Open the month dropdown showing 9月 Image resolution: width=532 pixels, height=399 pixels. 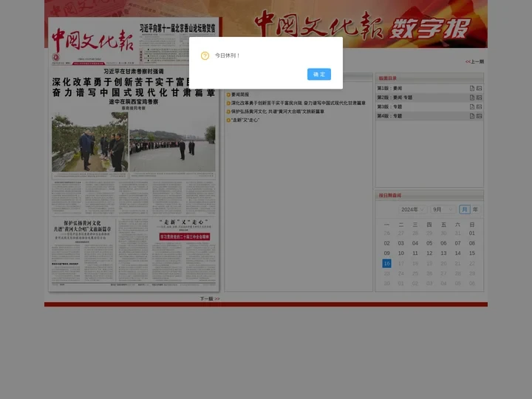pyautogui.click(x=443, y=209)
